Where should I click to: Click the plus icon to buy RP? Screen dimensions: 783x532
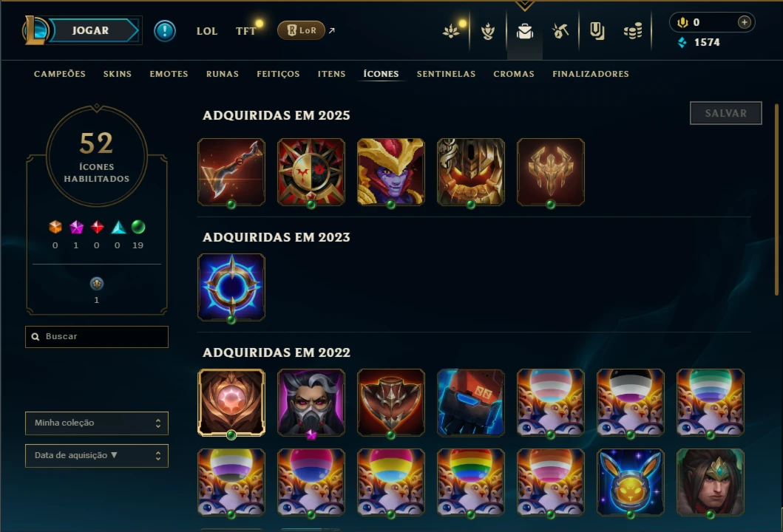pyautogui.click(x=744, y=22)
